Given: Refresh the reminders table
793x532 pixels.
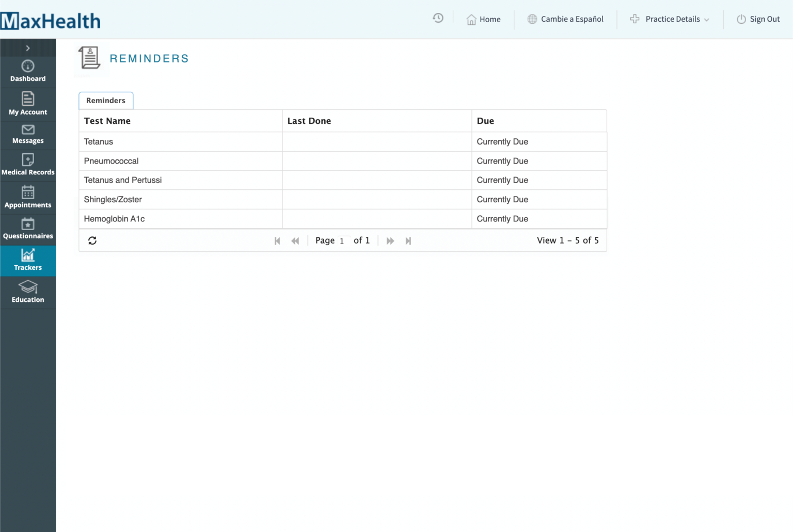Looking at the screenshot, I should (x=92, y=240).
